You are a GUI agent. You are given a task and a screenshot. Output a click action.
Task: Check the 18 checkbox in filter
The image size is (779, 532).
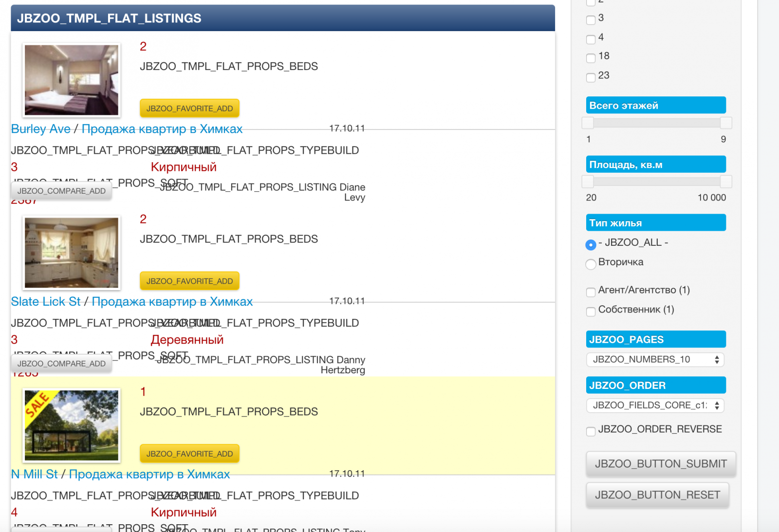point(591,58)
